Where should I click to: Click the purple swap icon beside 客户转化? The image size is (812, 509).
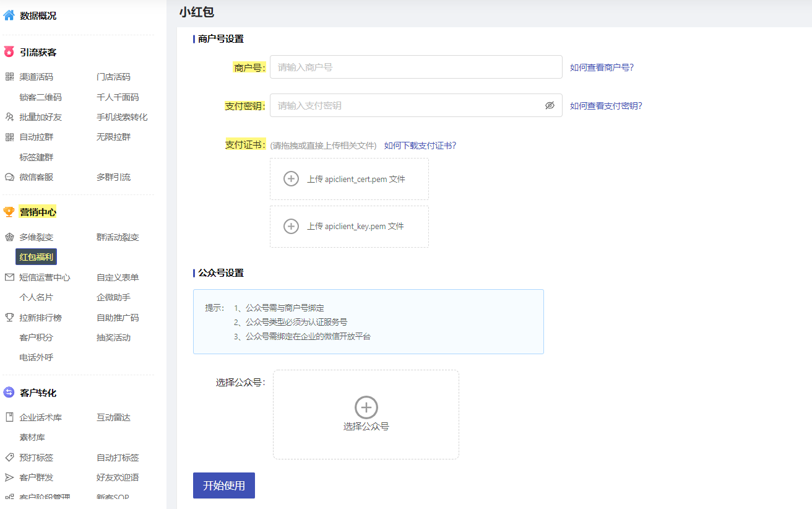coord(9,393)
